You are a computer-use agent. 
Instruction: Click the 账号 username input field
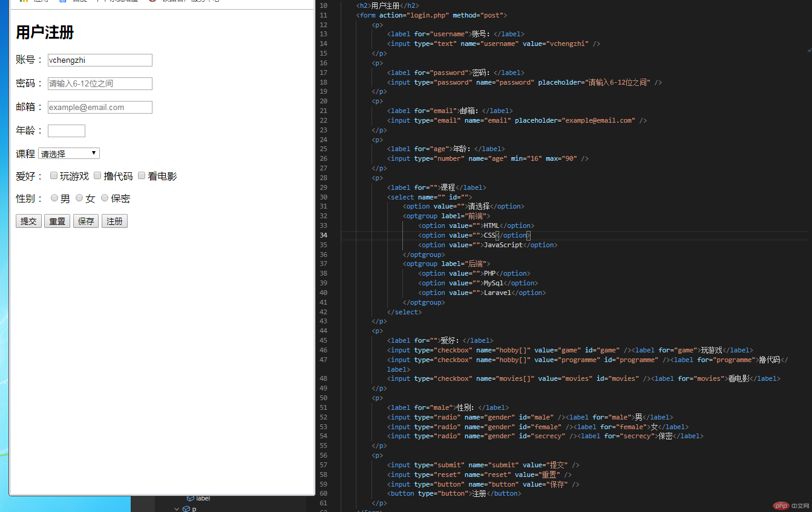point(100,60)
